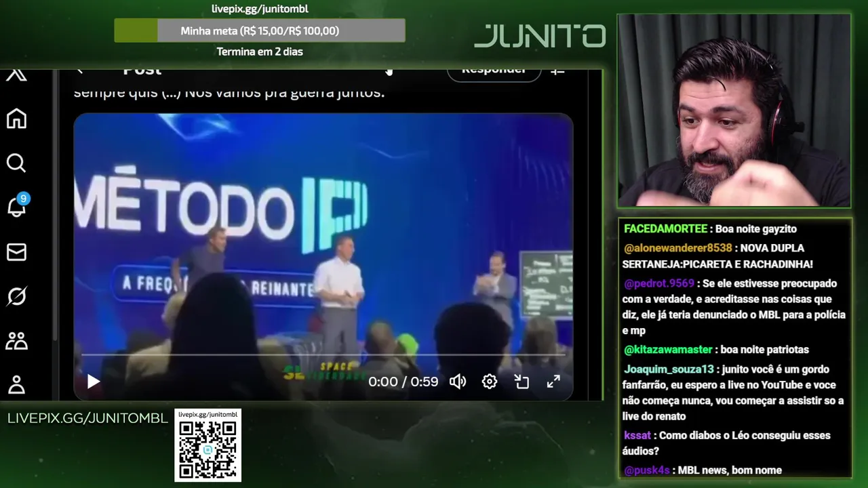
Task: Select @alonewanderer8538 username in chat
Action: (x=677, y=248)
